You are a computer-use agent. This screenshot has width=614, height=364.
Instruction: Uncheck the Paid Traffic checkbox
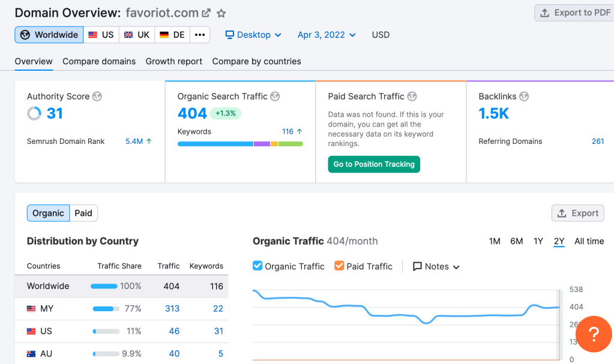point(339,266)
